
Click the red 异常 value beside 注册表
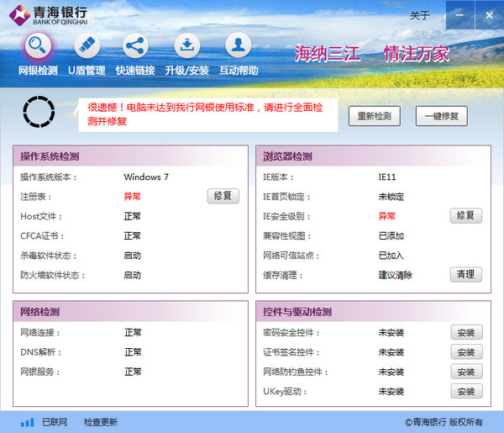(132, 197)
